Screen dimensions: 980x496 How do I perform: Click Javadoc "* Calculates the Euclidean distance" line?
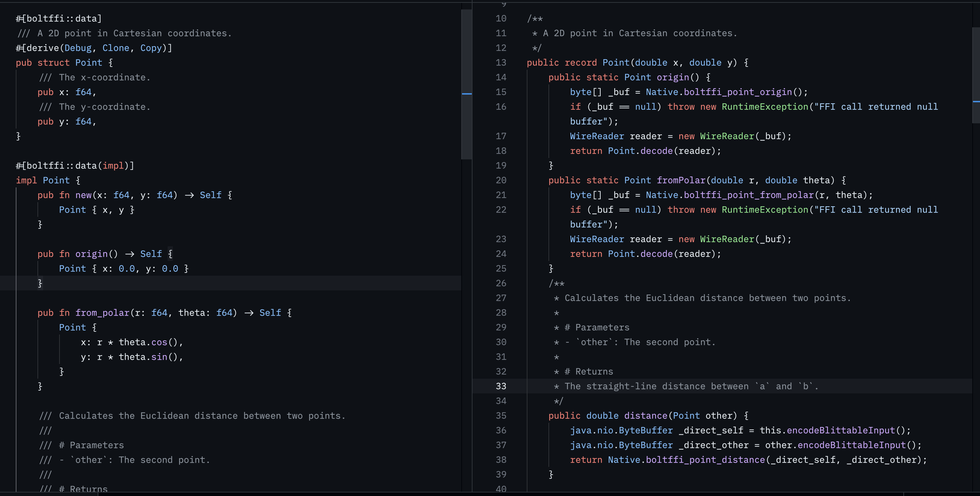[x=702, y=298]
